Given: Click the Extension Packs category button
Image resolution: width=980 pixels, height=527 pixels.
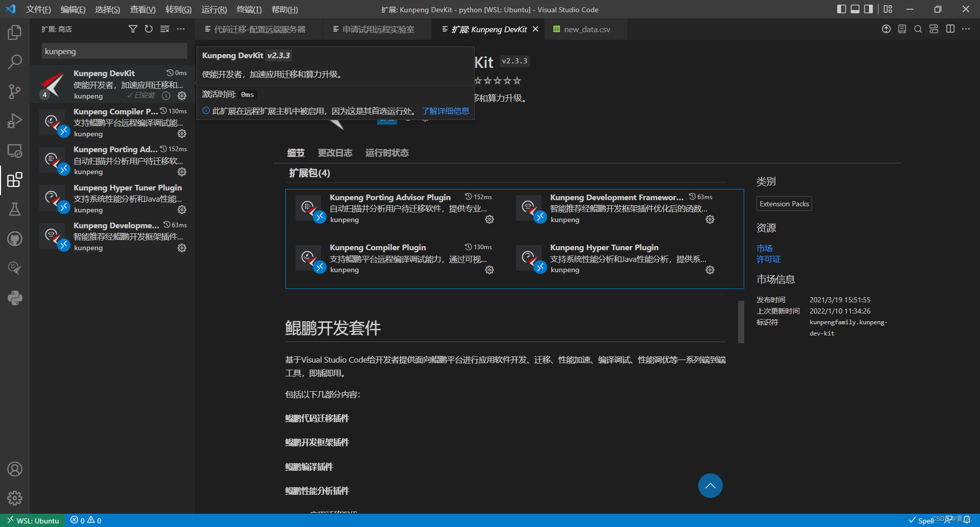Looking at the screenshot, I should 784,204.
